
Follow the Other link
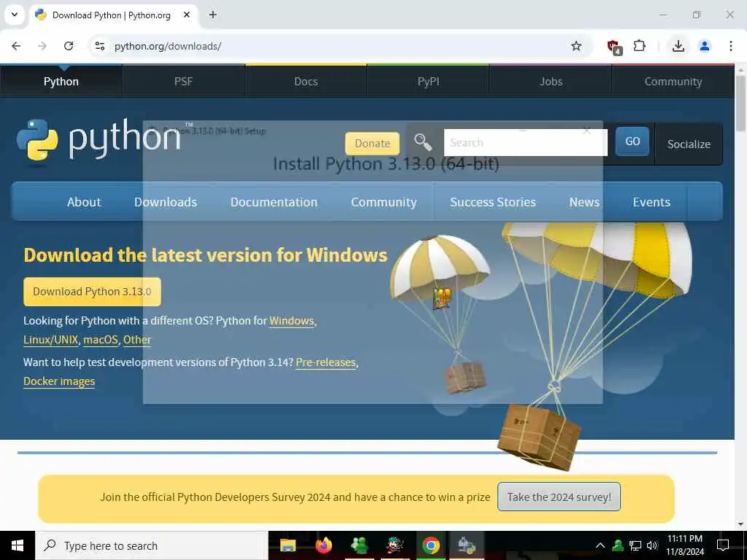(x=137, y=340)
